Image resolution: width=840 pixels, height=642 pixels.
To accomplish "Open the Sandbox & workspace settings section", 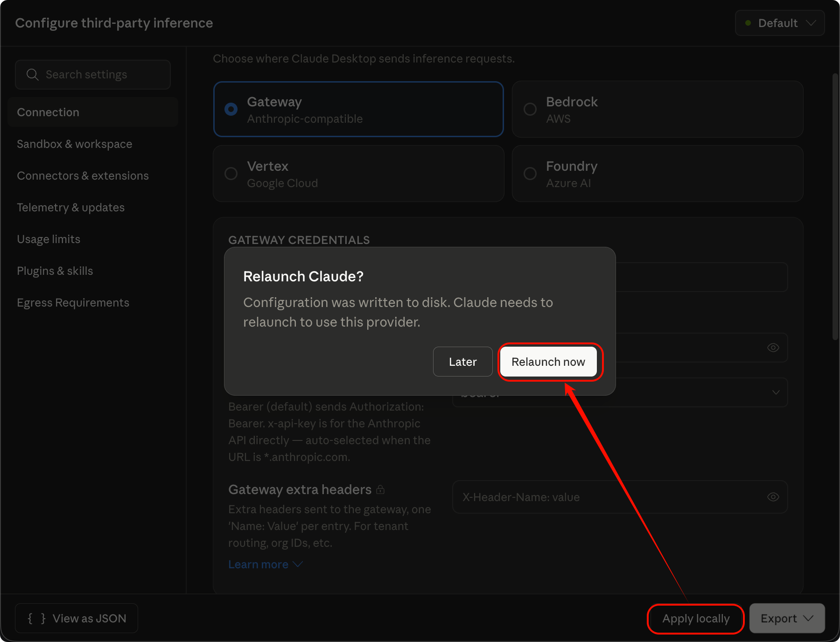I will click(x=75, y=144).
